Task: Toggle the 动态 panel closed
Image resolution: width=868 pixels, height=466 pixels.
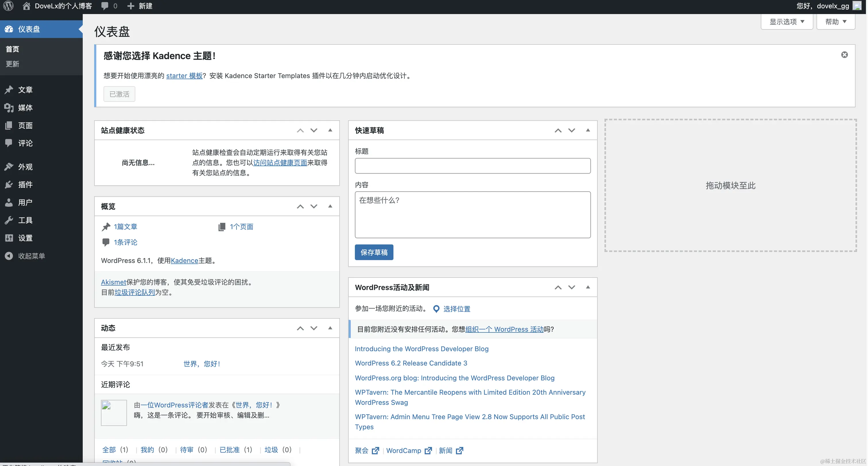Action: [x=330, y=328]
